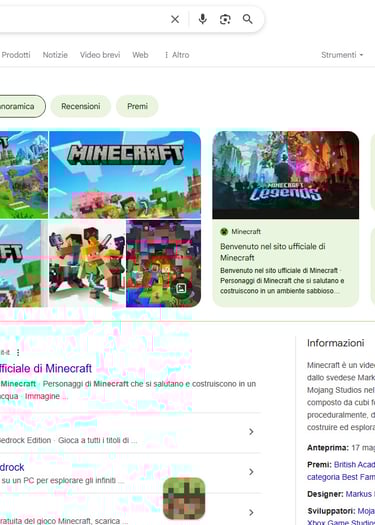Click the Informazioni panel heading
The image size is (375, 525).
click(335, 343)
